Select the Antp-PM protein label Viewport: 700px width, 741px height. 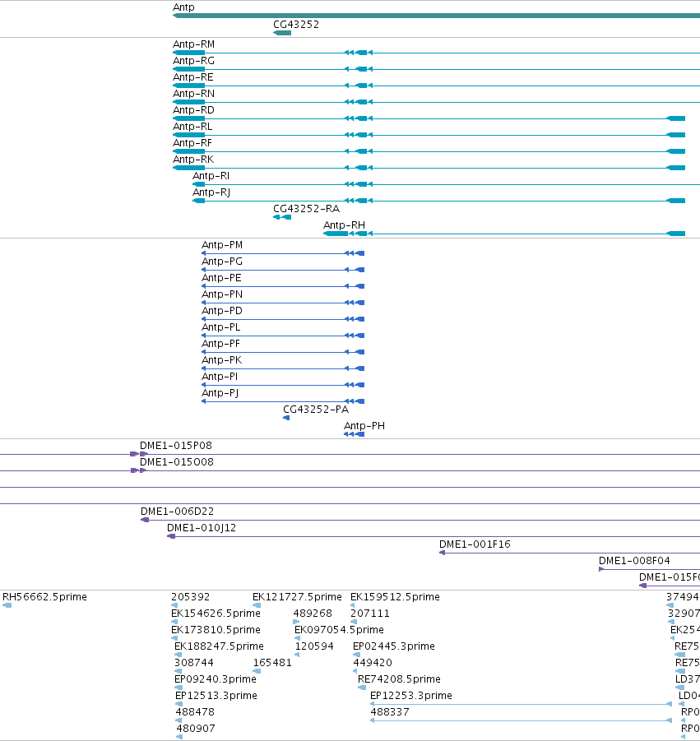coord(222,245)
